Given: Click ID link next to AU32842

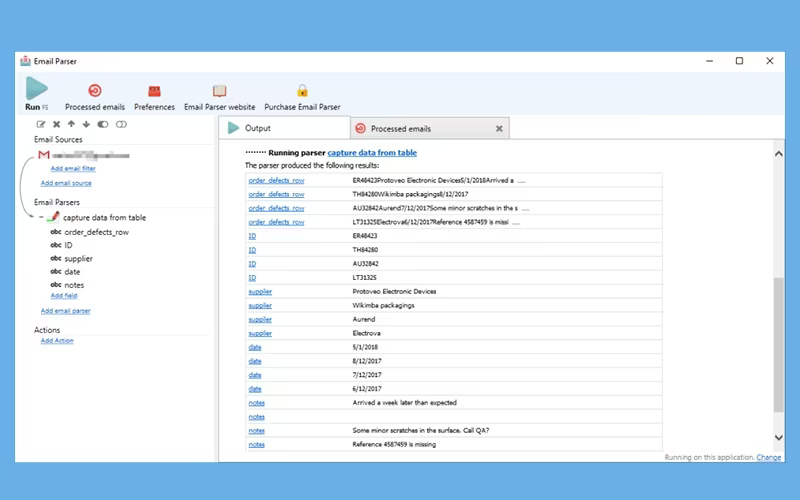Looking at the screenshot, I should 252,264.
